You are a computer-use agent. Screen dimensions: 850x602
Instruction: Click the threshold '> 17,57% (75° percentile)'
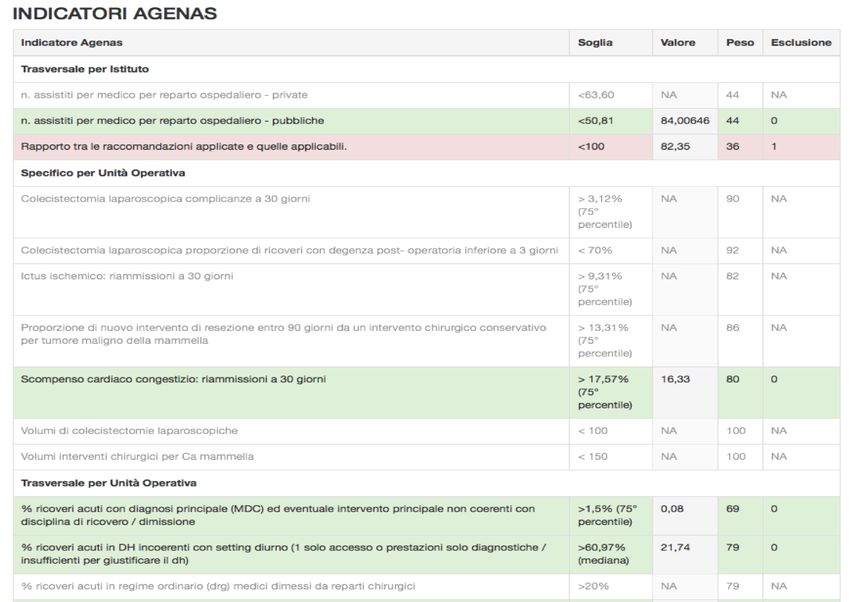coord(604,392)
